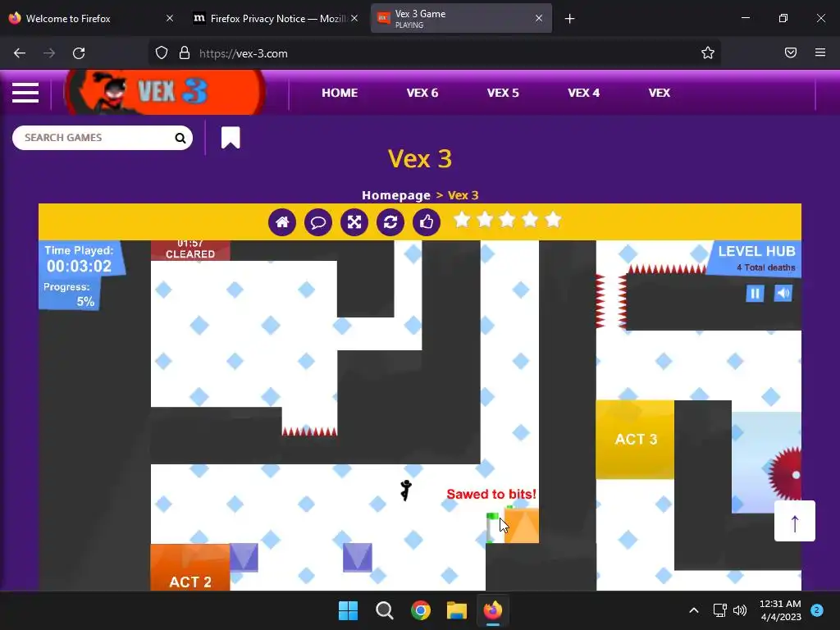Click the ACT 3 block
840x630 pixels.
pyautogui.click(x=636, y=440)
